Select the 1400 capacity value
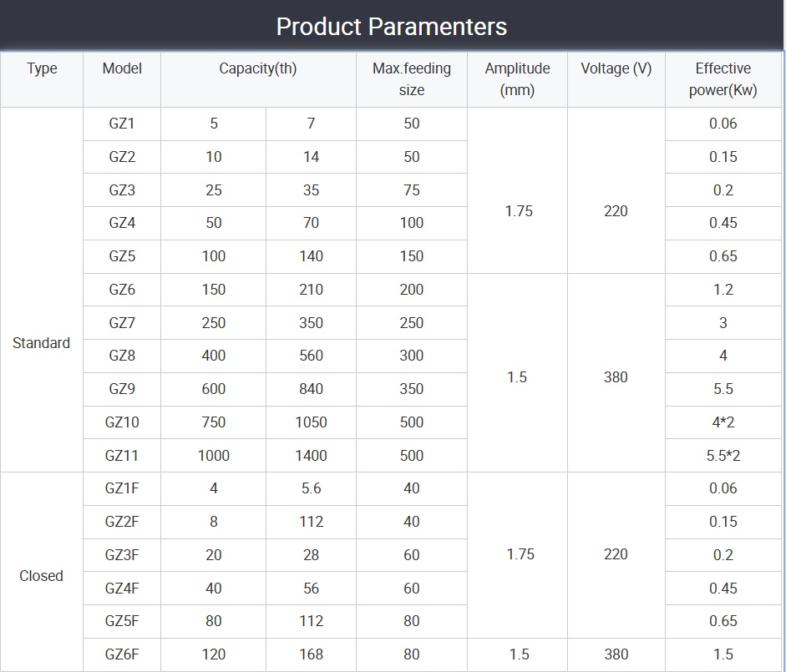This screenshot has width=786, height=672. (x=311, y=456)
